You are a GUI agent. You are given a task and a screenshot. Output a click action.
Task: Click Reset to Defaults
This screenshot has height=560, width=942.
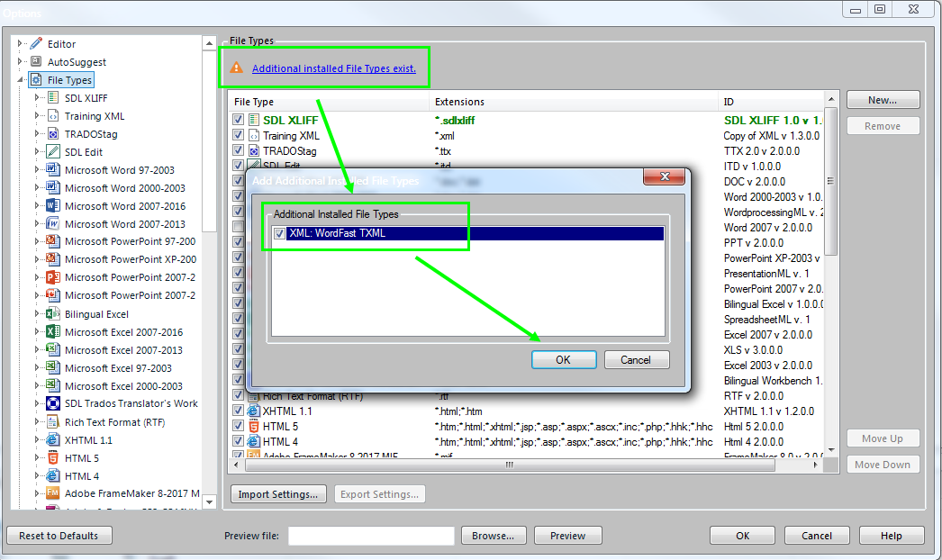pos(59,536)
